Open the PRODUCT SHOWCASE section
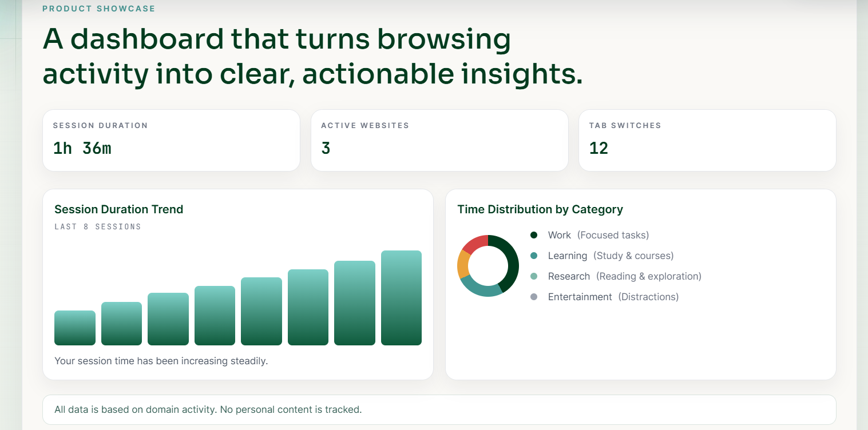 tap(97, 9)
